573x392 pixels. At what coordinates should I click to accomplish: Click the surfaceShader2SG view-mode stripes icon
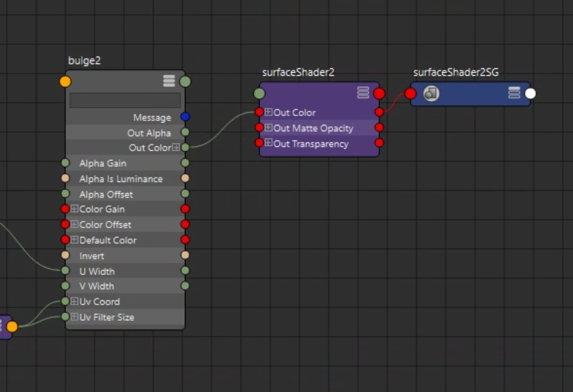tap(514, 93)
